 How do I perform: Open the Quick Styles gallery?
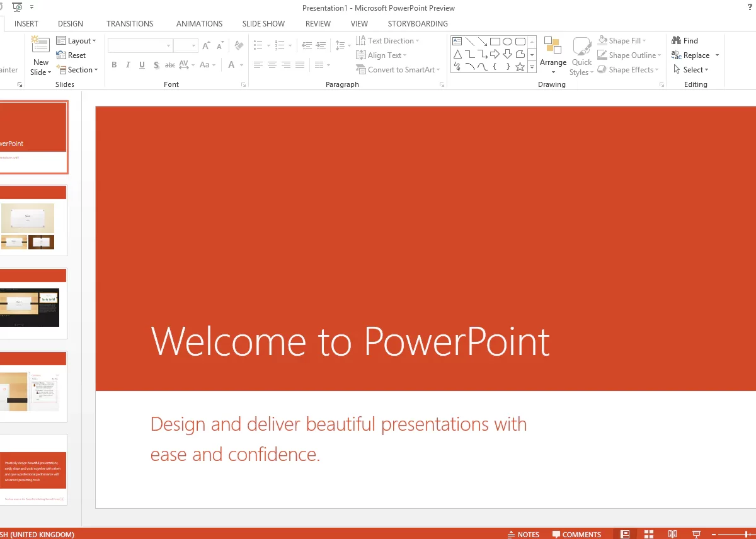point(581,56)
